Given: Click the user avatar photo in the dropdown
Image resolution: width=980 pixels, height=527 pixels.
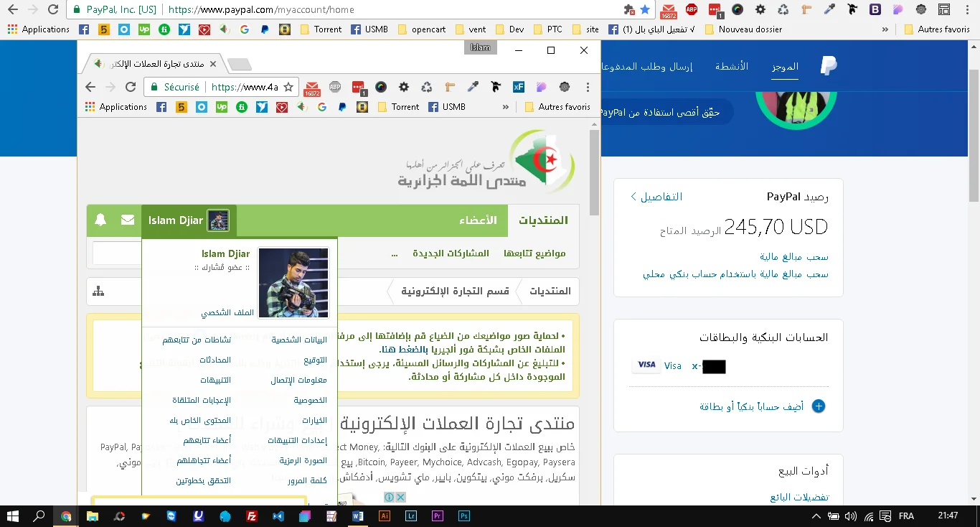Looking at the screenshot, I should click(293, 282).
